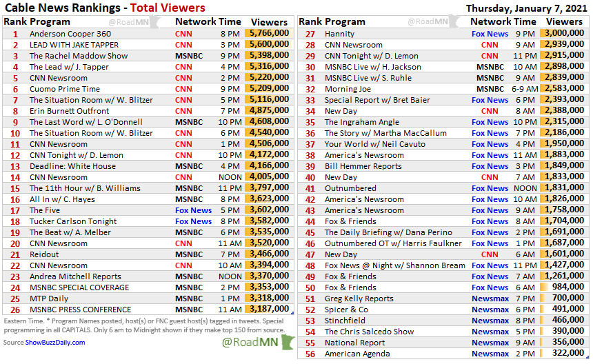Select Fox News @ Night w/ Shannon Bream
The height and width of the screenshot is (364, 593).
[395, 265]
